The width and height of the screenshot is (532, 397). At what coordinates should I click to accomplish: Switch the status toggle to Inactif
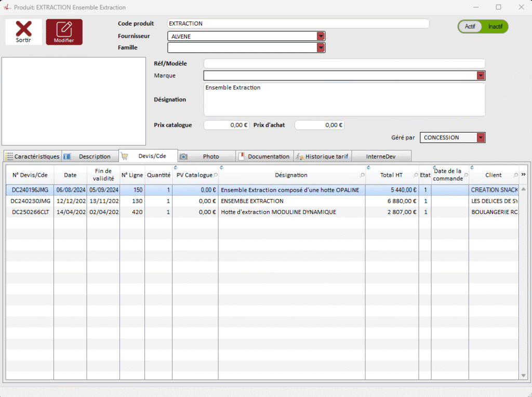click(495, 27)
